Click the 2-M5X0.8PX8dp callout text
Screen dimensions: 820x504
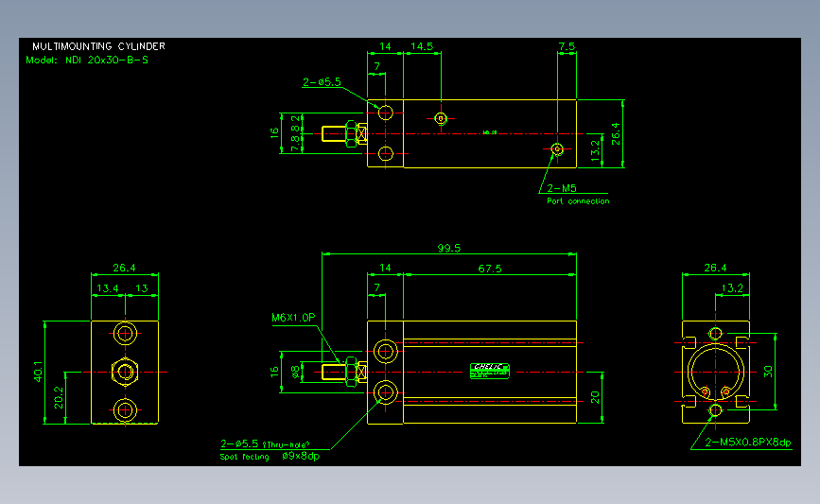[x=748, y=443]
